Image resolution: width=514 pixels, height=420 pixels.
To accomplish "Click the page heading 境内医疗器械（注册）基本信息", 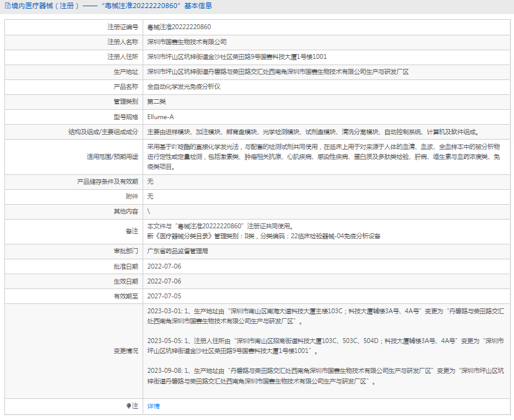I will point(112,6).
